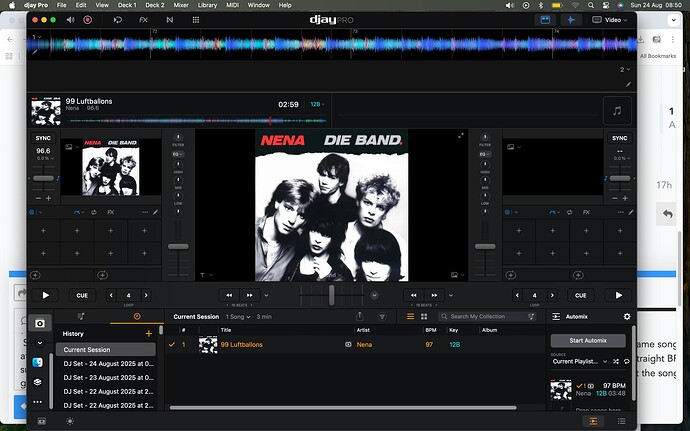
Task: Click the expand fullscreen icon on video preview
Action: click(461, 136)
